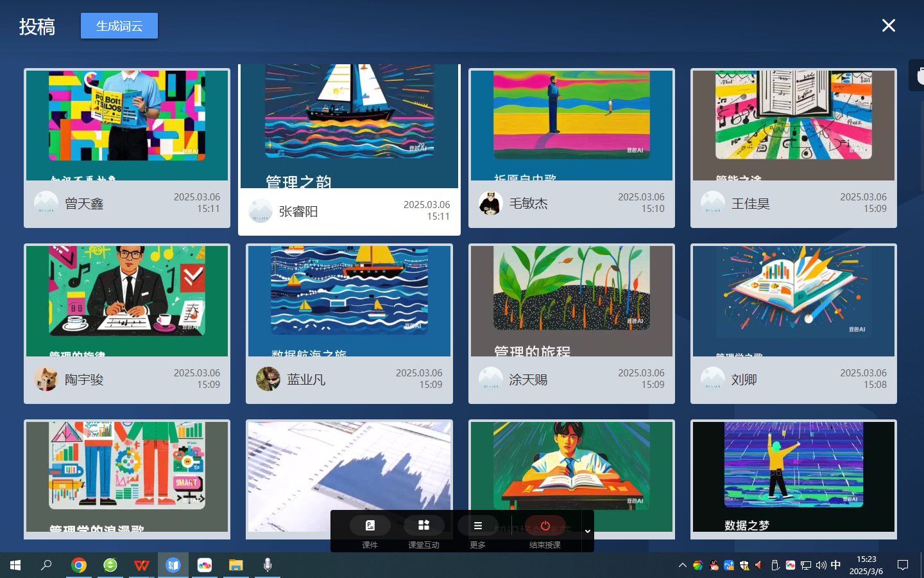Viewport: 924px width, 578px height.
Task: Click the 生成词云 button
Action: (x=119, y=26)
